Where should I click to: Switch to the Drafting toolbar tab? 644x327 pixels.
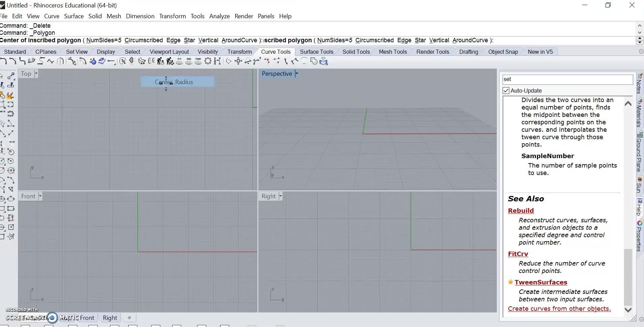[x=468, y=52]
